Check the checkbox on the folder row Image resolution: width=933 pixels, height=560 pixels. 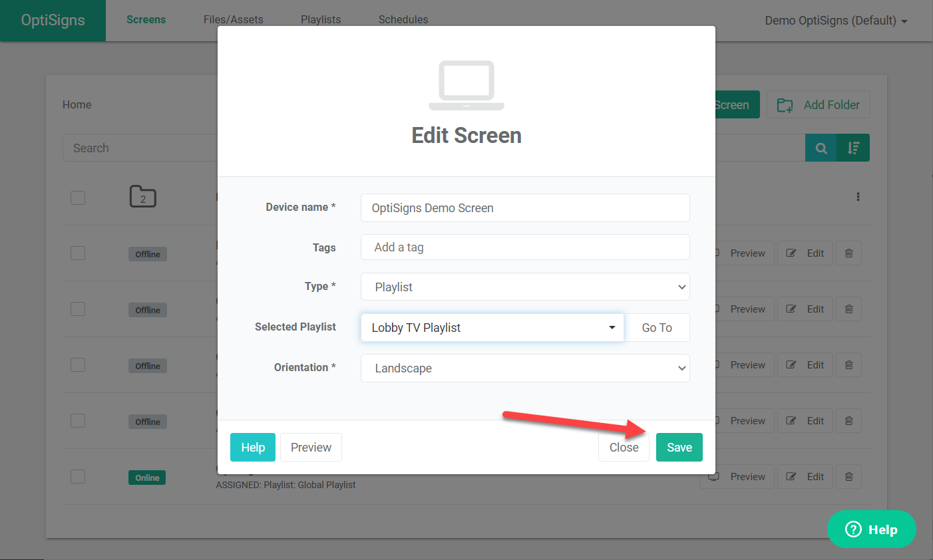point(77,197)
